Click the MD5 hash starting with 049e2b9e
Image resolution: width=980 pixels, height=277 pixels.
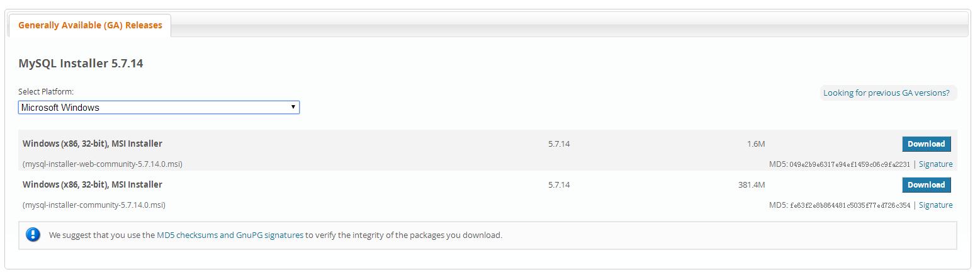pos(849,164)
